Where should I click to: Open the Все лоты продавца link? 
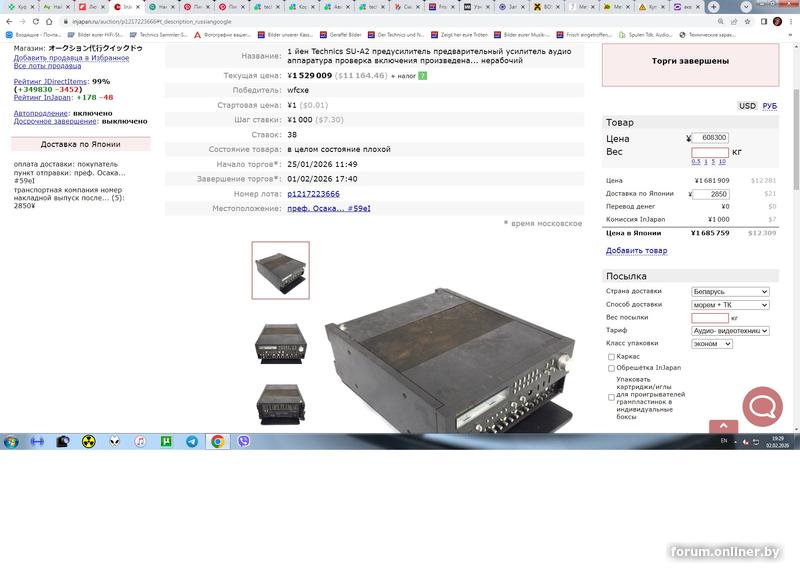(x=47, y=66)
